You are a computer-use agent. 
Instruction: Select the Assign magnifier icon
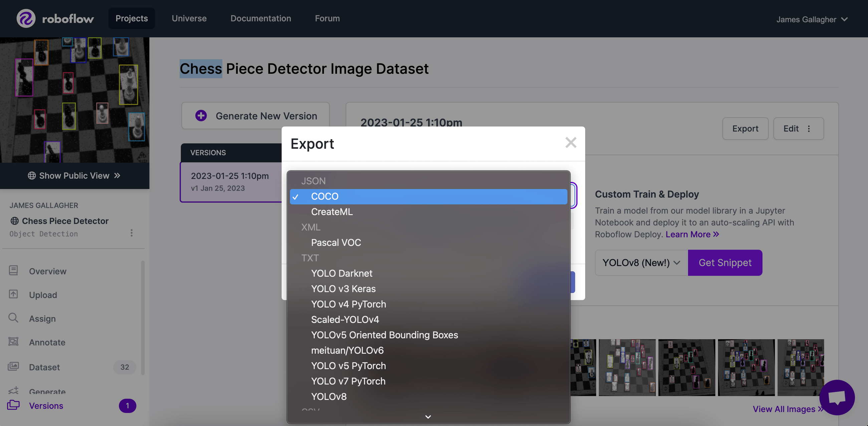click(13, 318)
